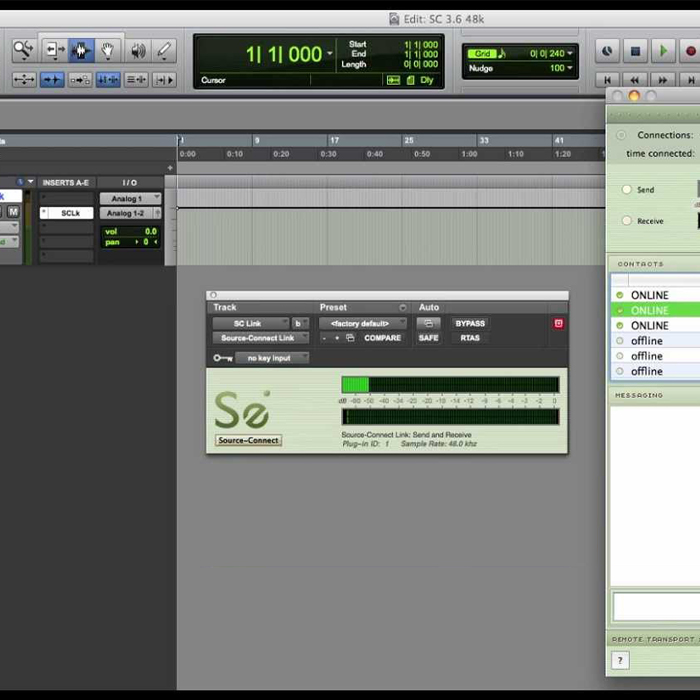
Task: Click the Go to End transport button
Action: pyautogui.click(x=690, y=80)
